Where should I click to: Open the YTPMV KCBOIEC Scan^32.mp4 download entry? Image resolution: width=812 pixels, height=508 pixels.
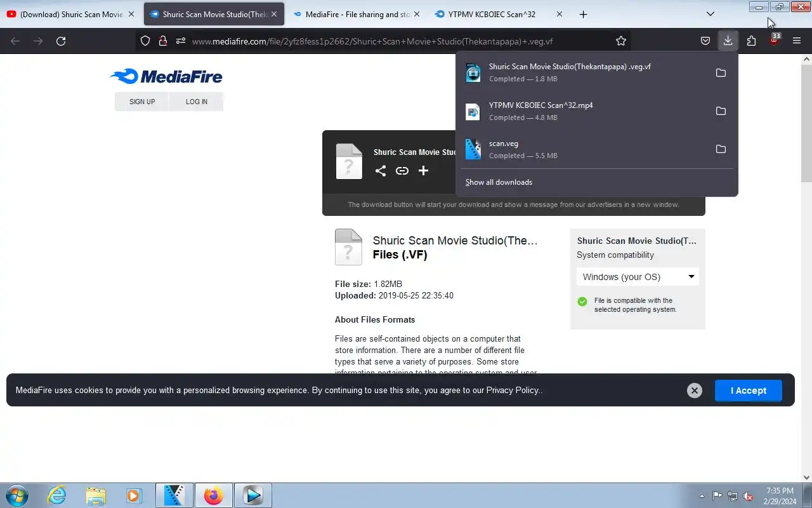[584, 111]
